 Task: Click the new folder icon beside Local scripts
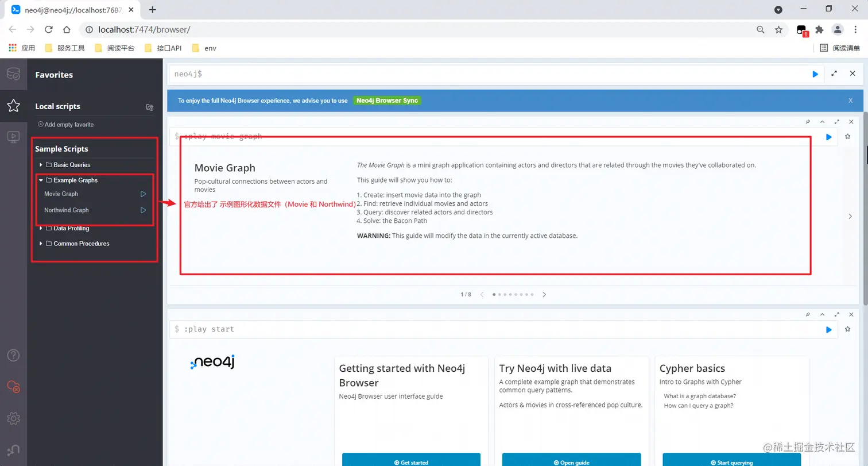point(150,107)
